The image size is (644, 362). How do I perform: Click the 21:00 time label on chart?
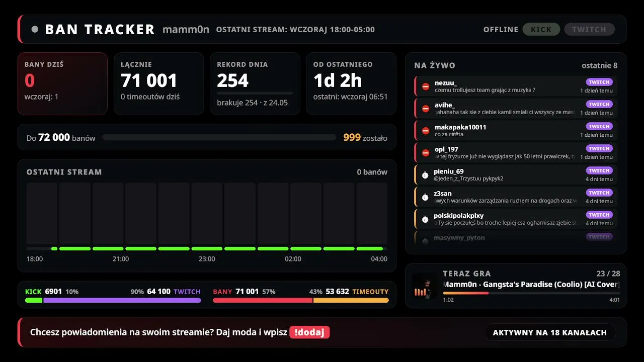click(121, 259)
